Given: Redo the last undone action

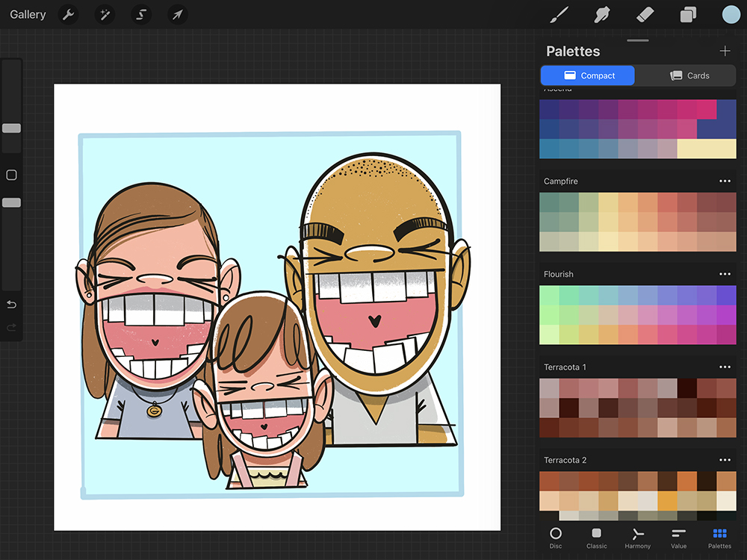Looking at the screenshot, I should coord(11,327).
